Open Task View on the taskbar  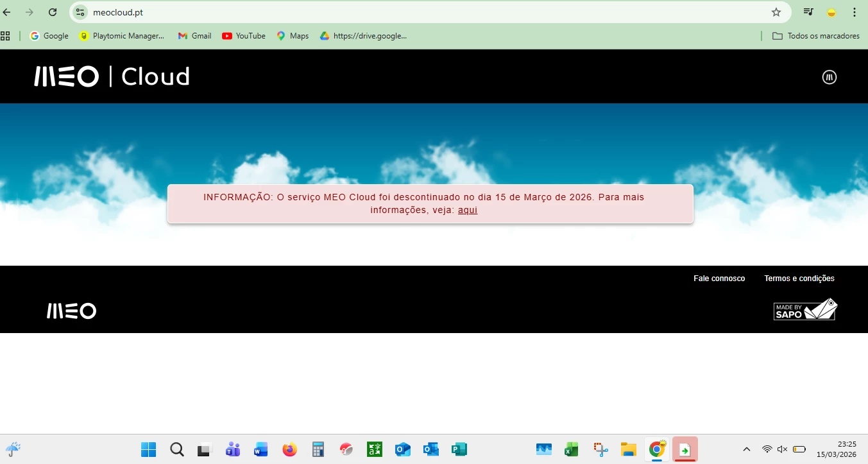(205, 449)
